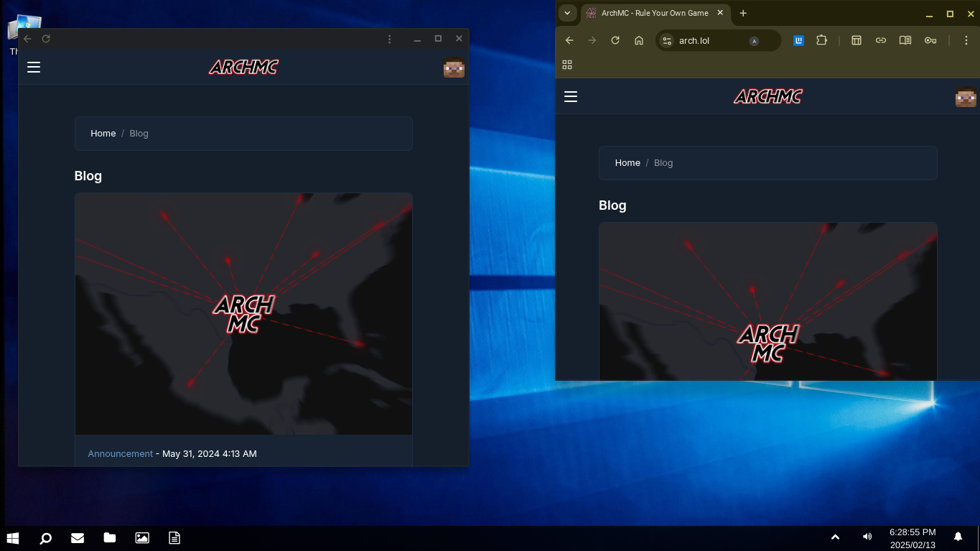Viewport: 980px width, 551px height.
Task: Click Home breadcrumb in browser page
Action: [627, 163]
